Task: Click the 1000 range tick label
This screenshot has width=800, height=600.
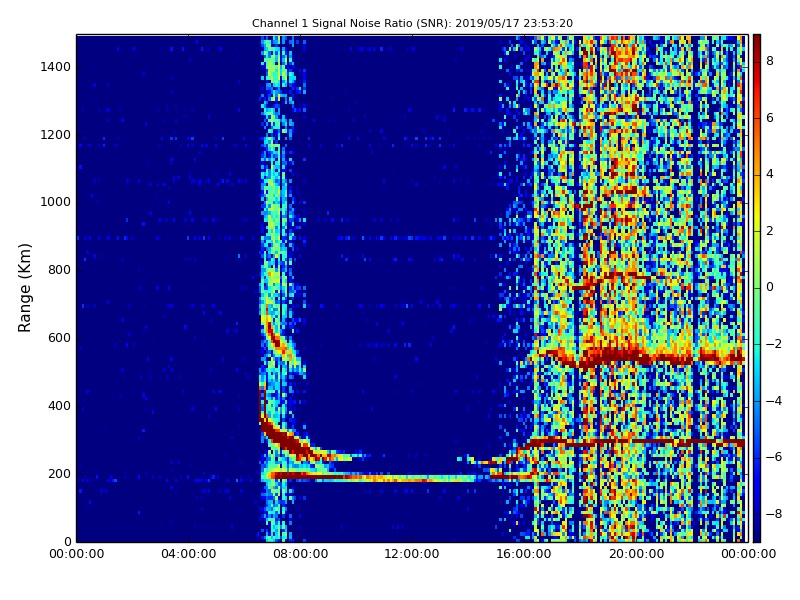Action: 56,202
